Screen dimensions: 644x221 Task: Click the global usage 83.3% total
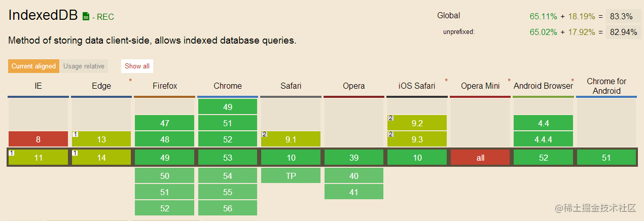[621, 16]
